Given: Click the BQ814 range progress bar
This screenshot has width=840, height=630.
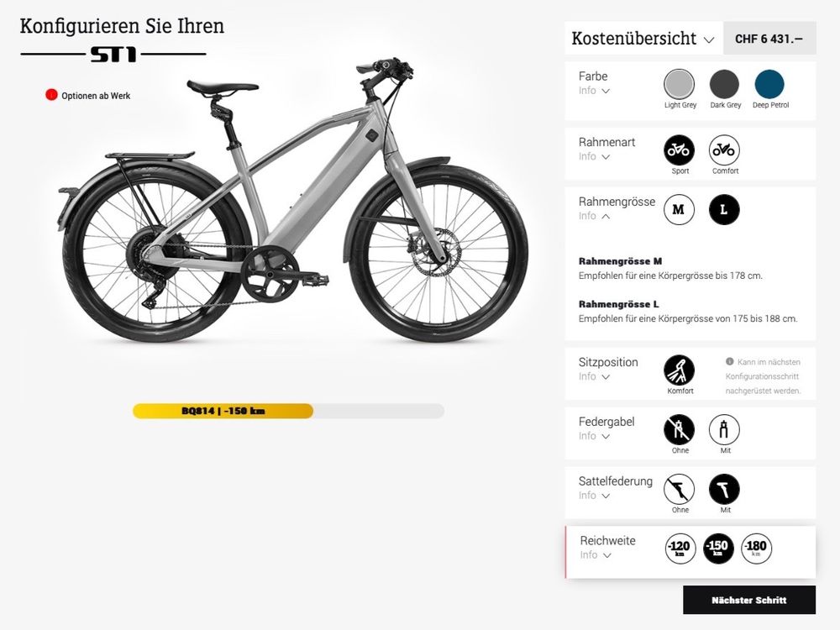Looking at the screenshot, I should 288,411.
